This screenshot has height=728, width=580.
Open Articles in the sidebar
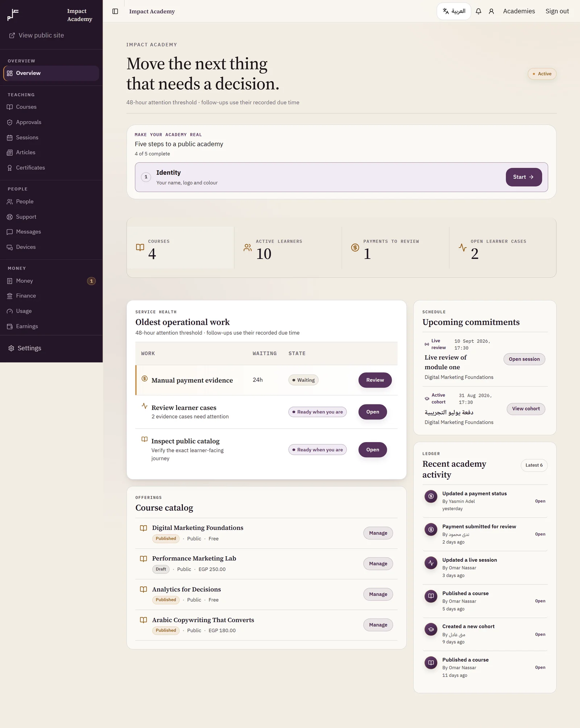pos(51,153)
